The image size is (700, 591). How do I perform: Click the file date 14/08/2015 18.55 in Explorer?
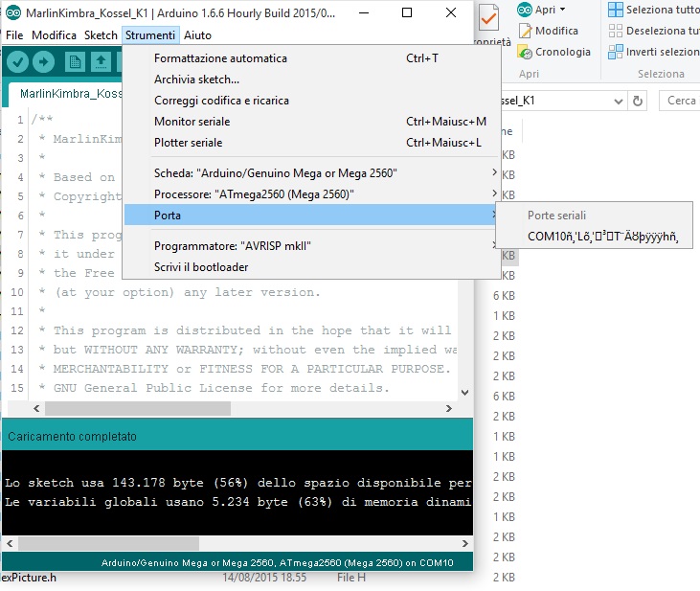264,578
